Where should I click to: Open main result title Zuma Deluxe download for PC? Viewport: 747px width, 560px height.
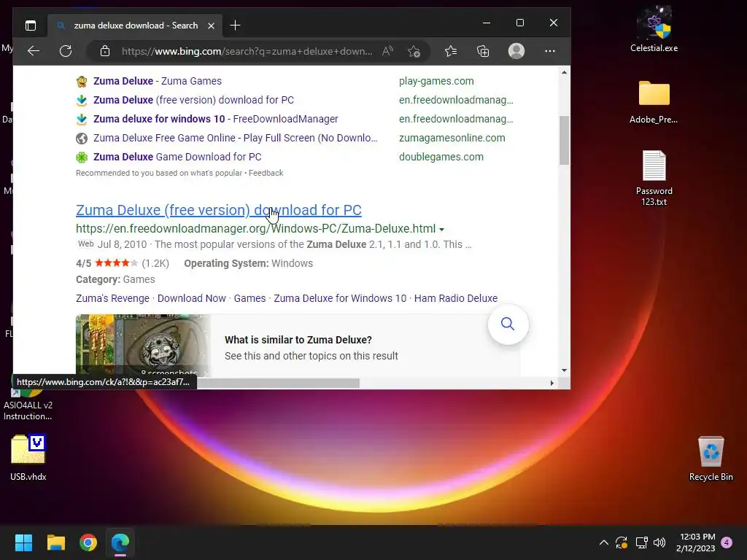219,210
